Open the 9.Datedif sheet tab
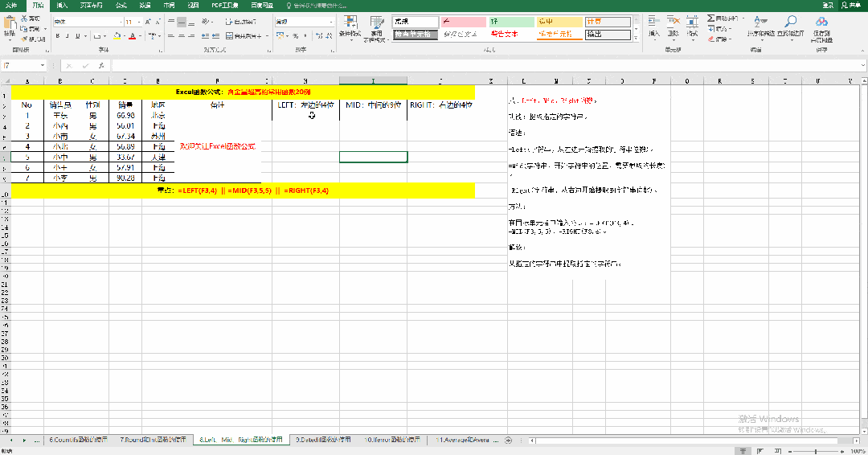Image resolution: width=868 pixels, height=455 pixels. point(323,440)
